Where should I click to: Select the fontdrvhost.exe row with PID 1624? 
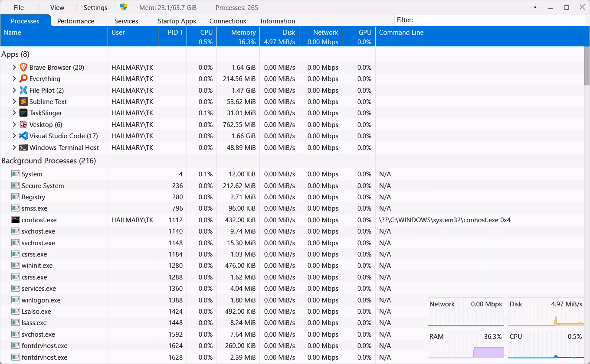pyautogui.click(x=292, y=345)
